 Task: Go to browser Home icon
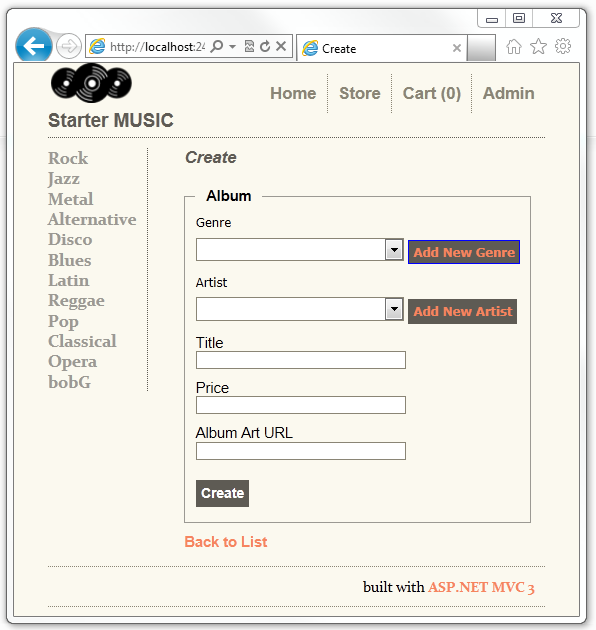click(x=514, y=47)
